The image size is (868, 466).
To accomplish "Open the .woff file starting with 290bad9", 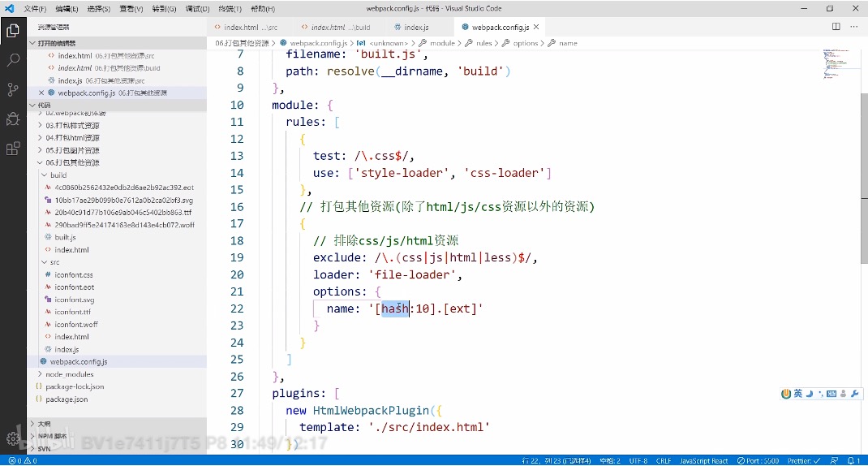I will click(125, 225).
